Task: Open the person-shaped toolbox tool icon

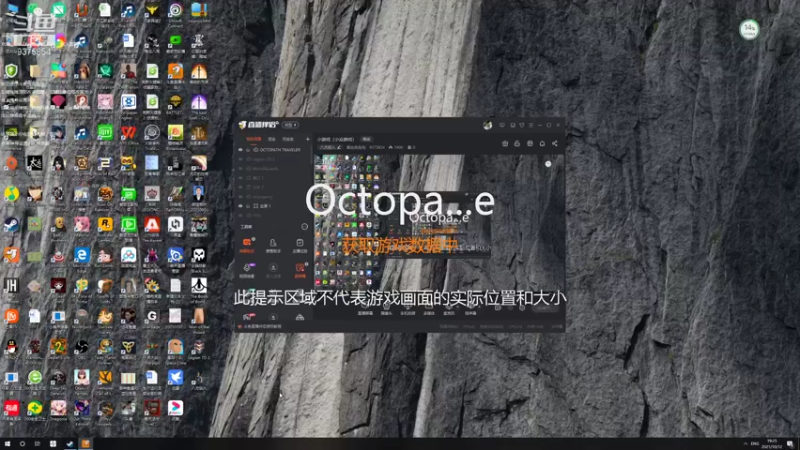Action: (273, 244)
